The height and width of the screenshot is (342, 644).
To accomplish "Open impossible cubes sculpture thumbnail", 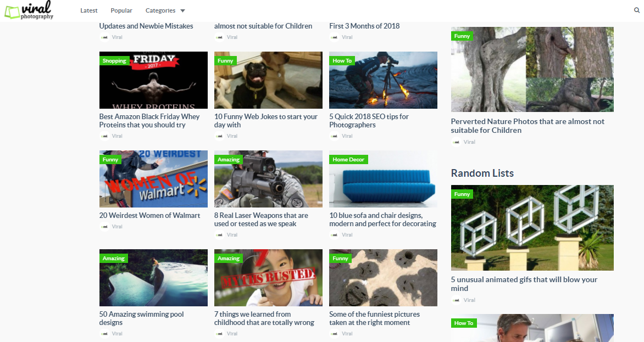I will click(532, 228).
